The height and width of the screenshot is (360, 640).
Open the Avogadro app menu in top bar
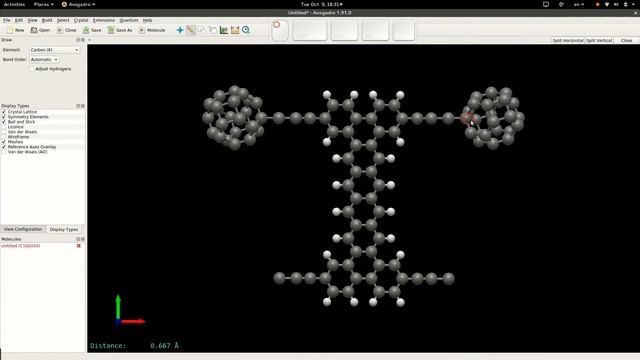tap(78, 4)
